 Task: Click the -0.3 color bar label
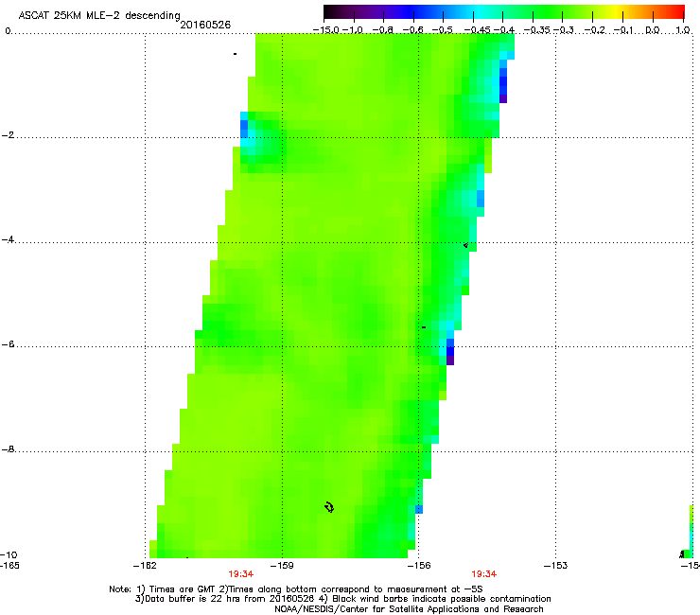[564, 30]
